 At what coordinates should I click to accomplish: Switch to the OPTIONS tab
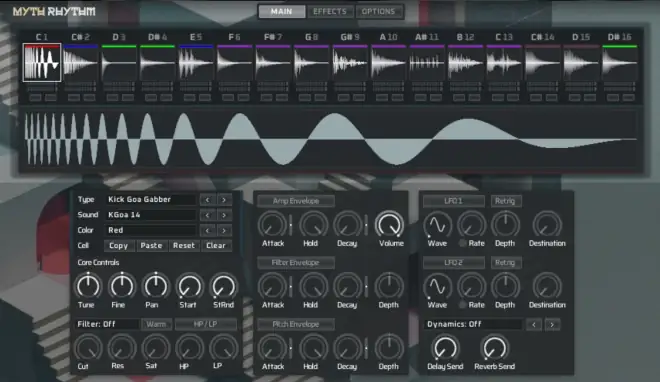(378, 11)
